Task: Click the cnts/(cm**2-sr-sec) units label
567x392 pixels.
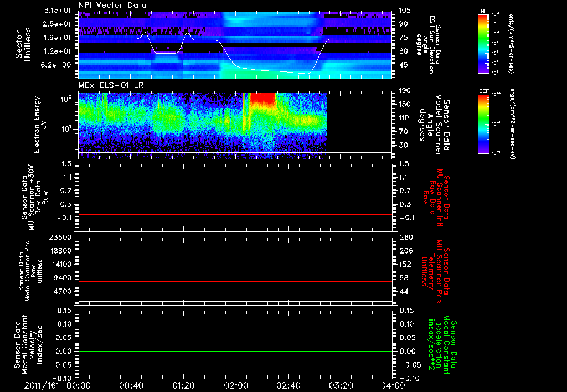Action: tap(511, 44)
